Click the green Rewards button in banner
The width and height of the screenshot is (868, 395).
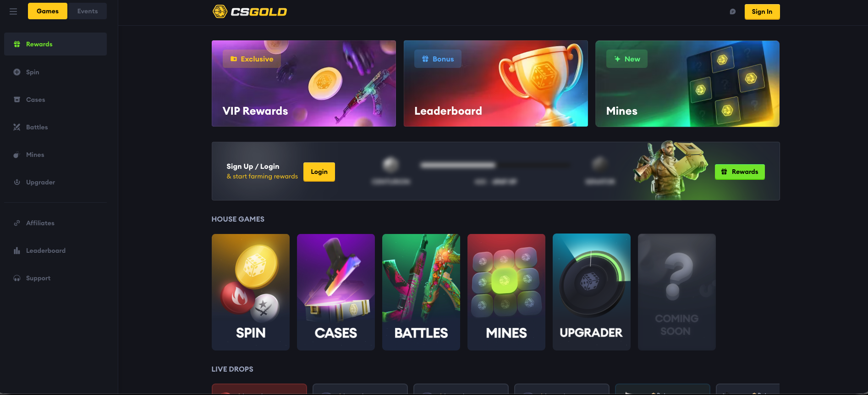pos(740,172)
